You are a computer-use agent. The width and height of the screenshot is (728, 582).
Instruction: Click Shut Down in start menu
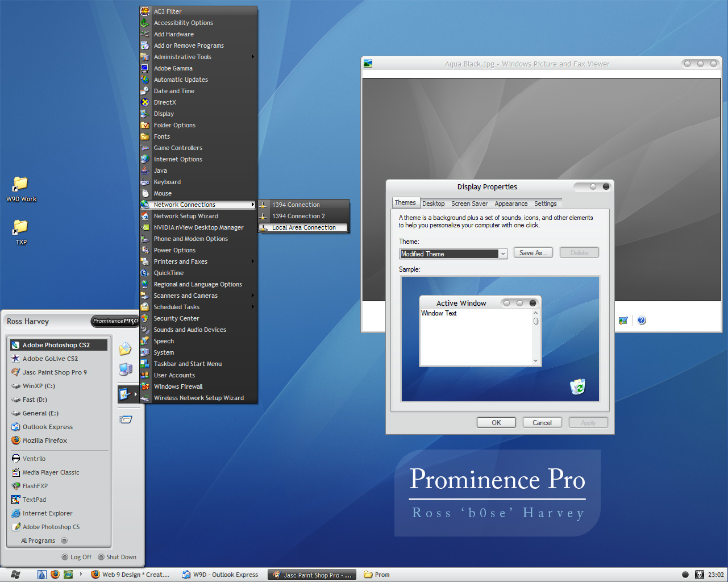coord(117,557)
